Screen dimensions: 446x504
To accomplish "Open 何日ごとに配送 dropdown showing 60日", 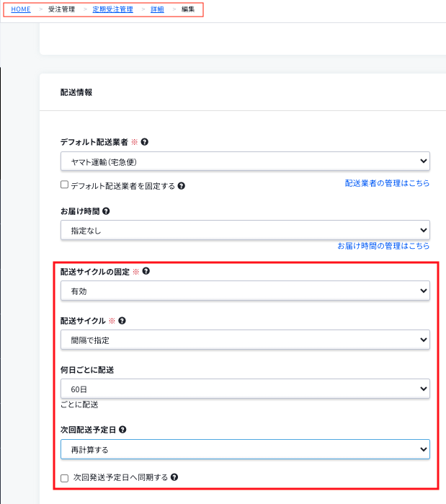I will click(245, 389).
